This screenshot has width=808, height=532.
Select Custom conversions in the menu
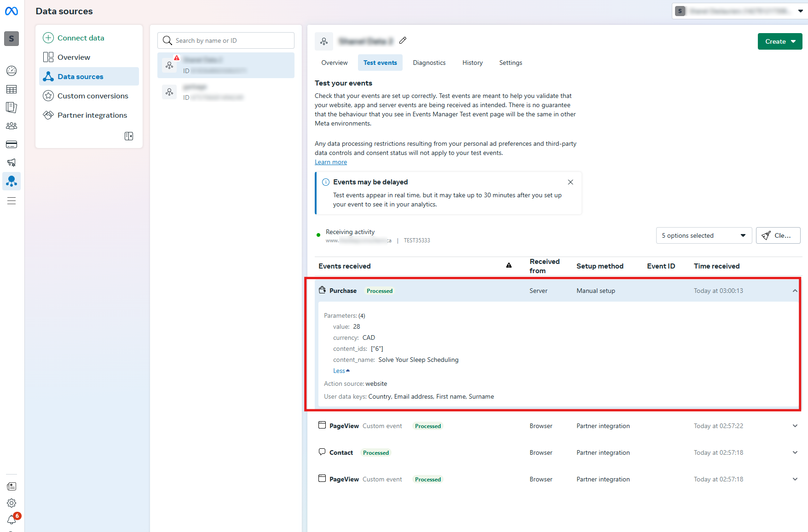pyautogui.click(x=92, y=96)
